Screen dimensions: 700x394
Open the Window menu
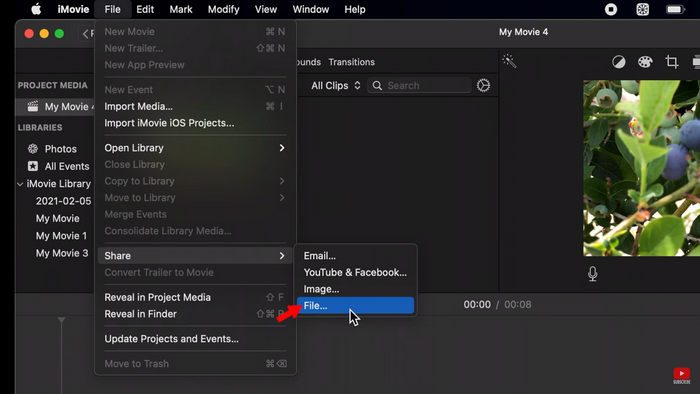point(311,9)
